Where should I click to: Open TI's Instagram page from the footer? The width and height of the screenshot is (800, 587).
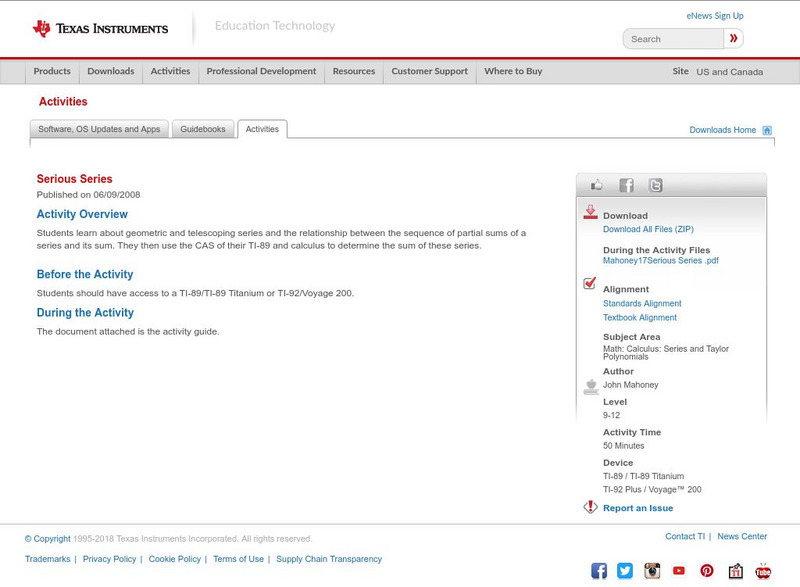pyautogui.click(x=650, y=570)
